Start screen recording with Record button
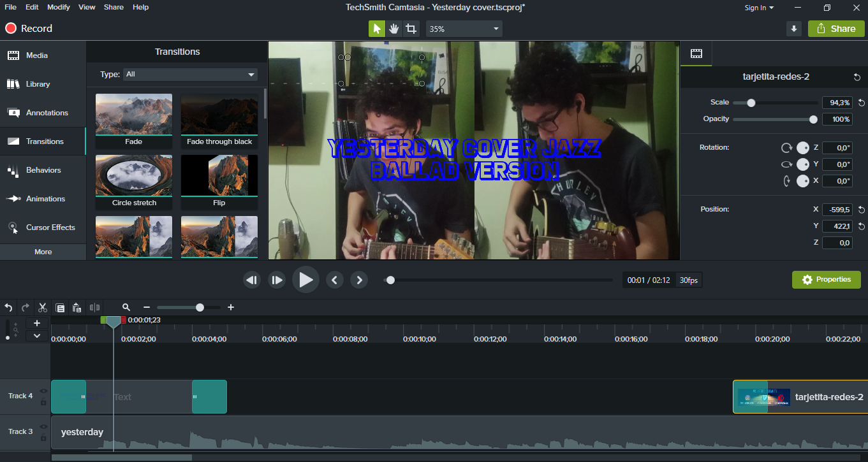The image size is (868, 462). click(29, 29)
